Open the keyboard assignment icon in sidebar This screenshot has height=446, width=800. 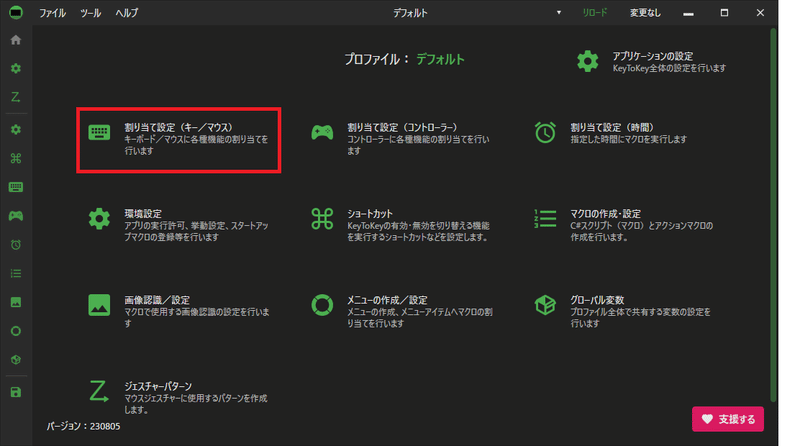(16, 187)
